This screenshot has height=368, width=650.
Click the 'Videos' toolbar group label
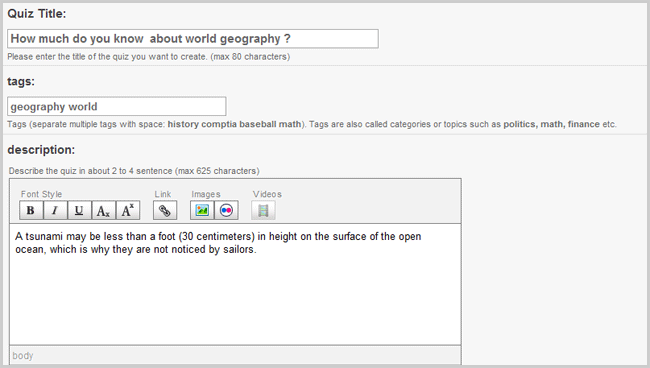(267, 194)
